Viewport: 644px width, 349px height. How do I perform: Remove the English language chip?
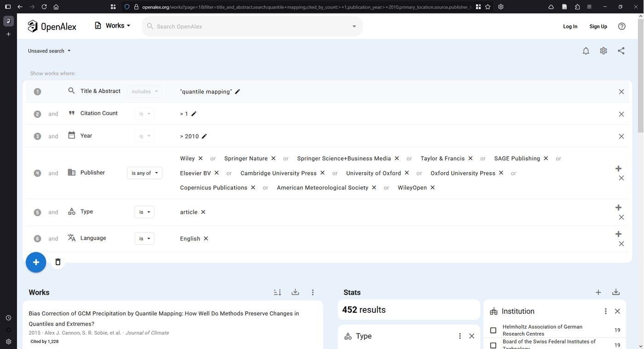[206, 238]
